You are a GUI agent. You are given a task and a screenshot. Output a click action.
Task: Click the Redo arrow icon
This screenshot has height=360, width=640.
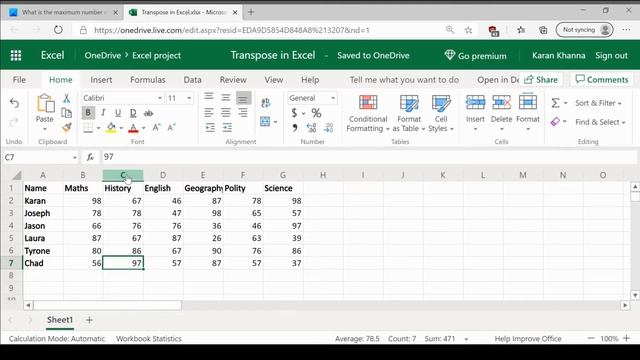(14, 122)
